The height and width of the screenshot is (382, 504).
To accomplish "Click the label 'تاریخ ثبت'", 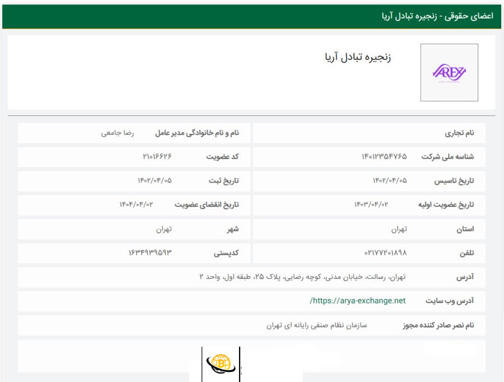I will [224, 181].
